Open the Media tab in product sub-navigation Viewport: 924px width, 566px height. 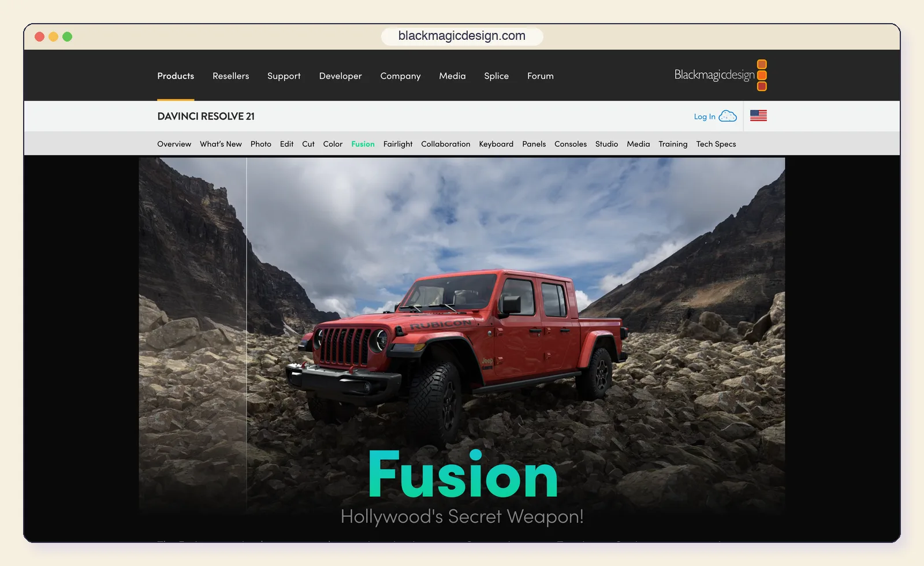click(x=638, y=144)
